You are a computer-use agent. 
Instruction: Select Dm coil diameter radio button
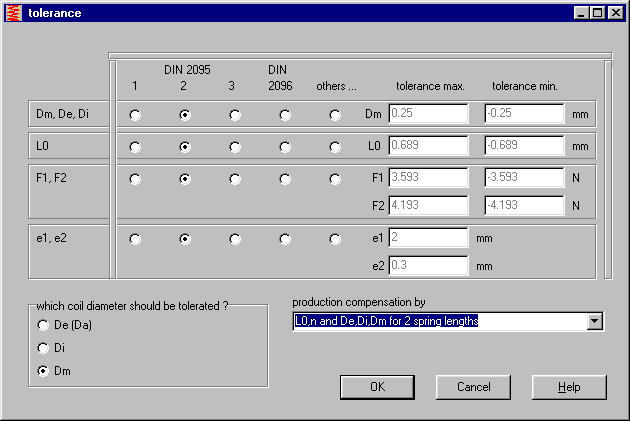pos(42,371)
